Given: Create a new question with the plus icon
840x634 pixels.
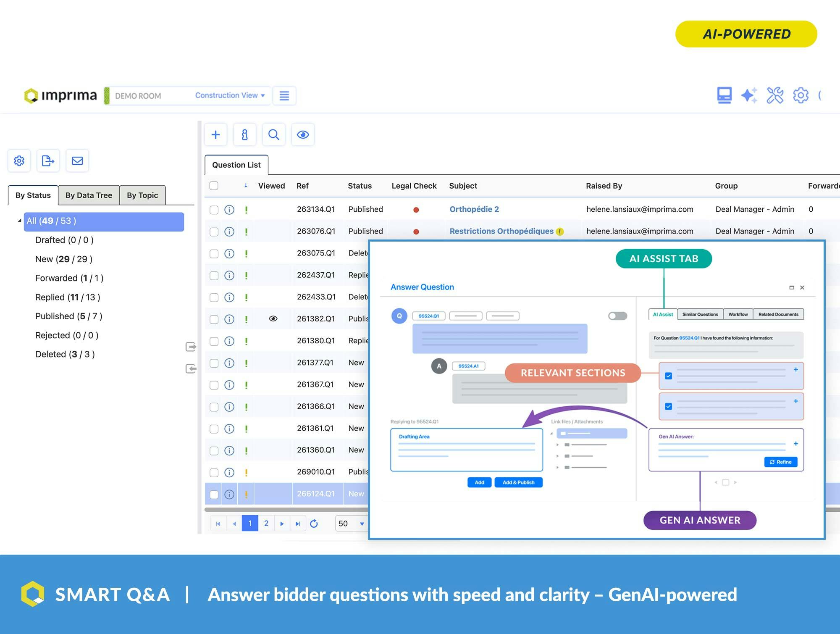Looking at the screenshot, I should tap(216, 134).
